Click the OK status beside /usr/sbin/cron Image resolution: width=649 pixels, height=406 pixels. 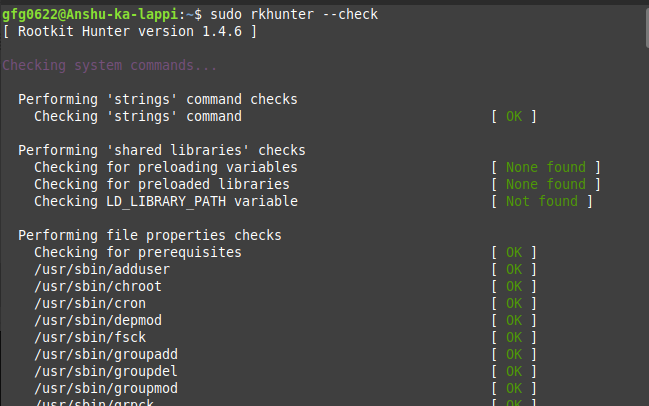[514, 303]
